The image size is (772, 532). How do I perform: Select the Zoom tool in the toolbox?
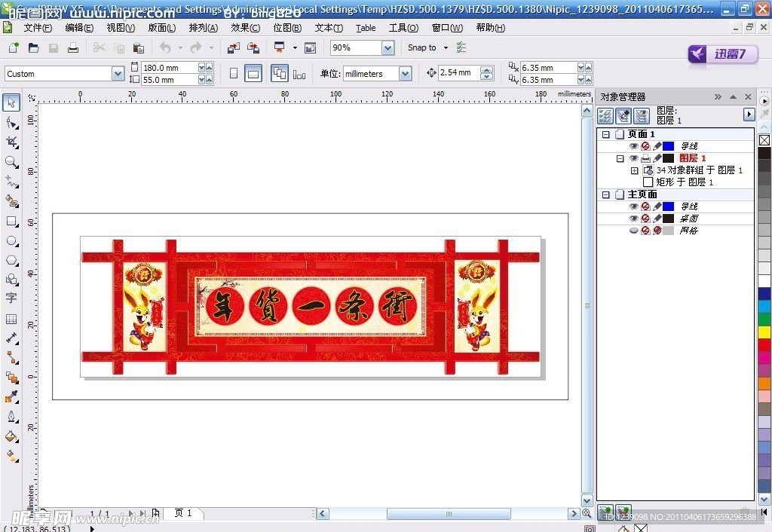coord(11,162)
